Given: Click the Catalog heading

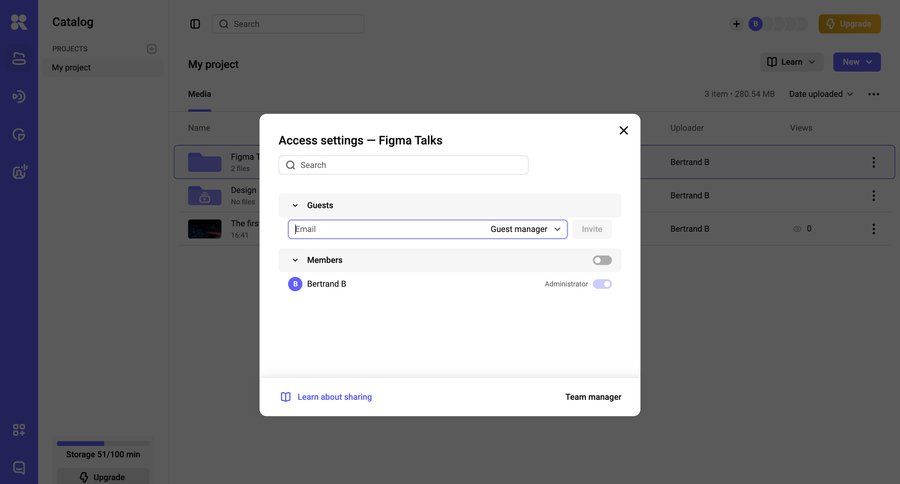Looking at the screenshot, I should tap(73, 22).
